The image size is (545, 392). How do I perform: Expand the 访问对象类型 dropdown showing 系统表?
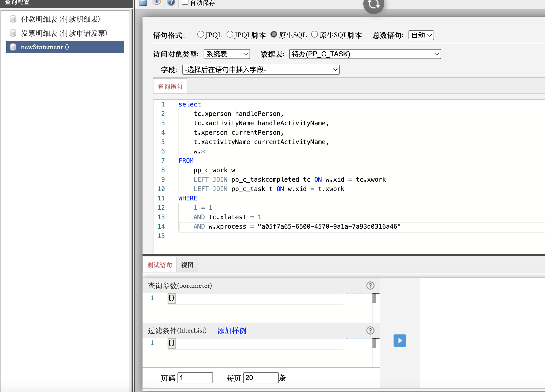click(x=227, y=54)
